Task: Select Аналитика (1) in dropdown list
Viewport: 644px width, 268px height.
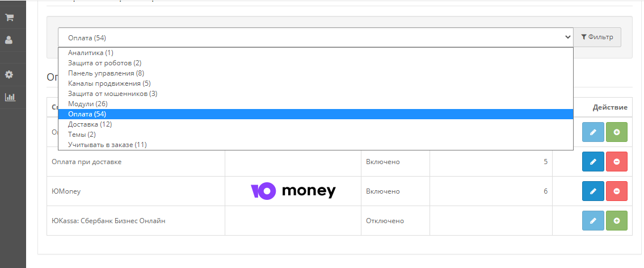Action: coord(91,53)
